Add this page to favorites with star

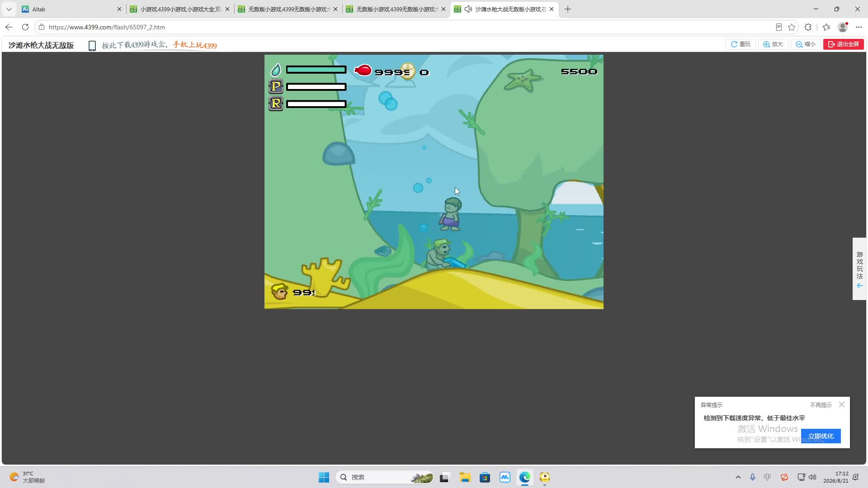[792, 27]
